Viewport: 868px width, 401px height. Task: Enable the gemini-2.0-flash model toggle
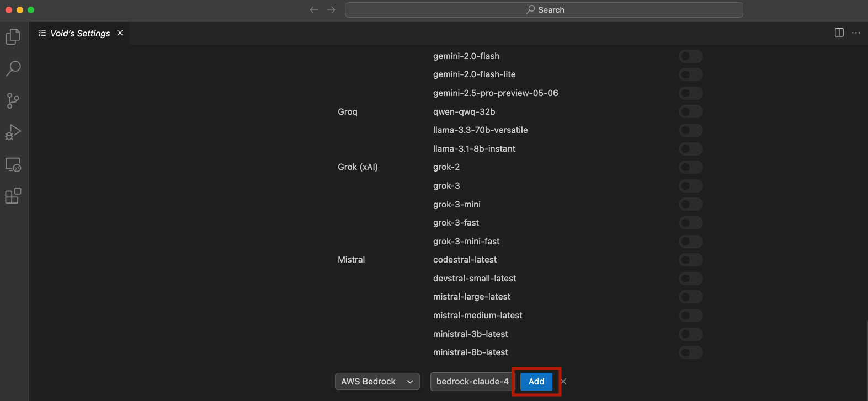[690, 56]
